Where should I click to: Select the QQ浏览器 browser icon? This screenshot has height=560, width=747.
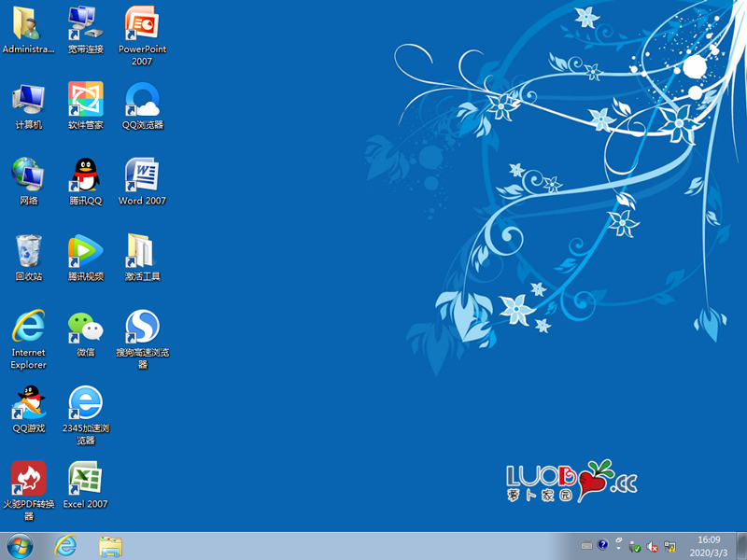(x=142, y=100)
